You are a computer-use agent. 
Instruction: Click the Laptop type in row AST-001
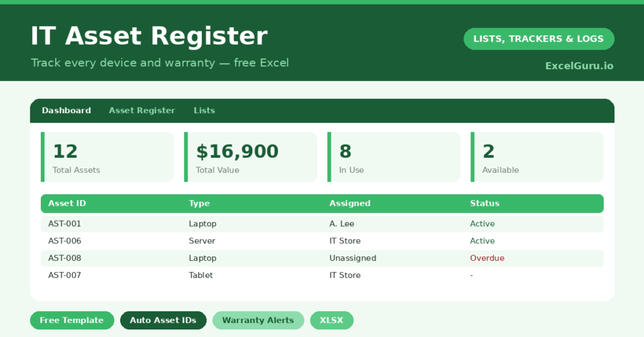[x=203, y=224]
